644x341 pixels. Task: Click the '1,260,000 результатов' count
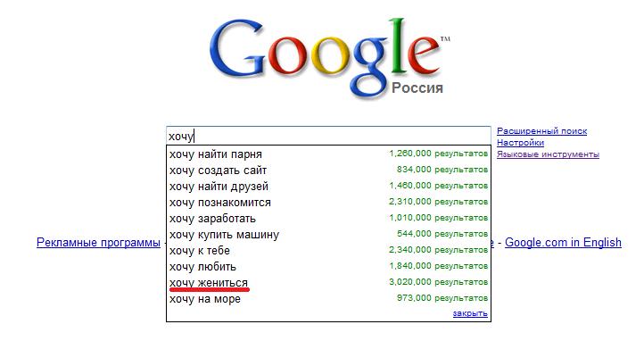438,154
